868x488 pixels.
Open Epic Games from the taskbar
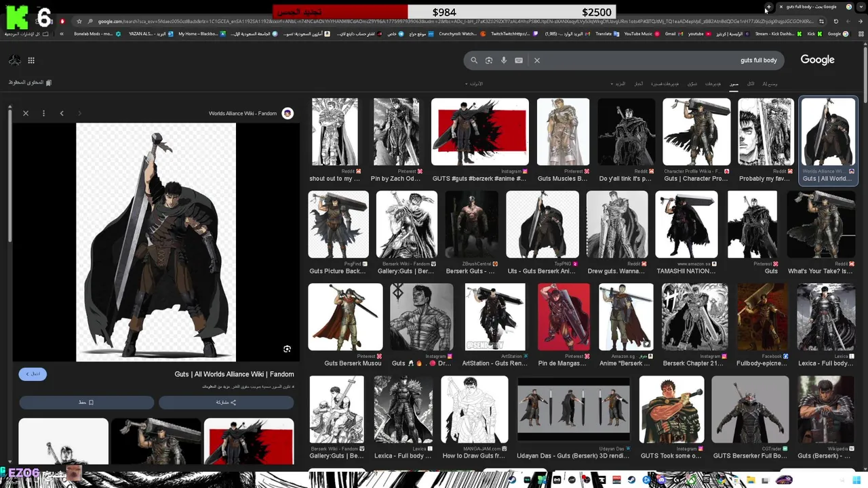click(707, 480)
